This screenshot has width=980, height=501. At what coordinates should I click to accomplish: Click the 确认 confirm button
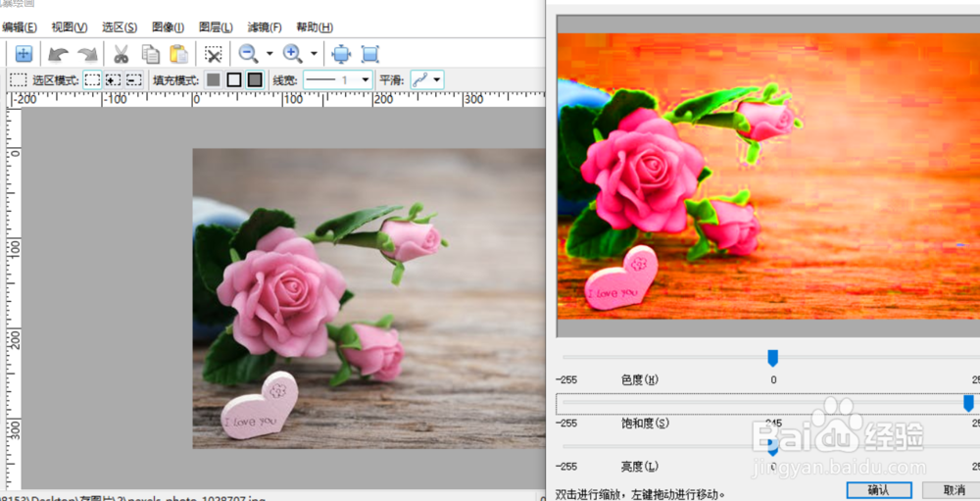pos(879,490)
